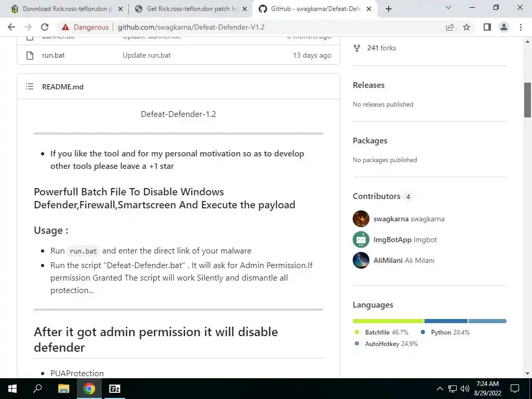532x399 pixels.
Task: Close the Download Rick.ross-teflon.don tab
Action: tap(120, 9)
